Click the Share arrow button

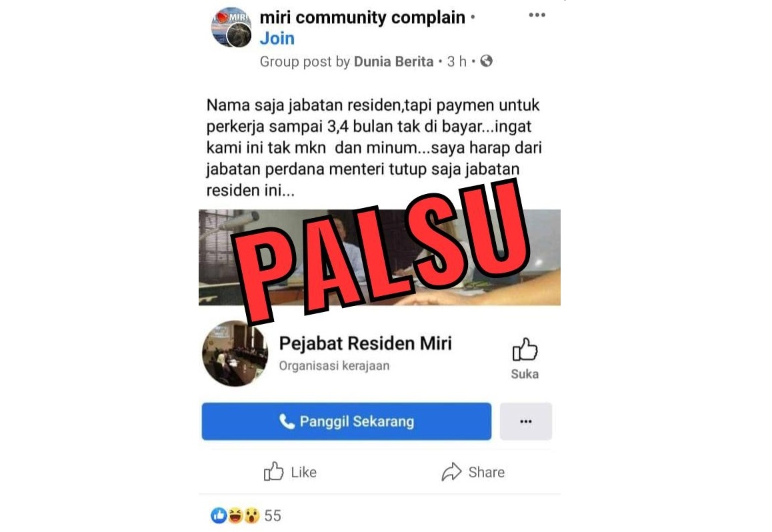[x=473, y=472]
